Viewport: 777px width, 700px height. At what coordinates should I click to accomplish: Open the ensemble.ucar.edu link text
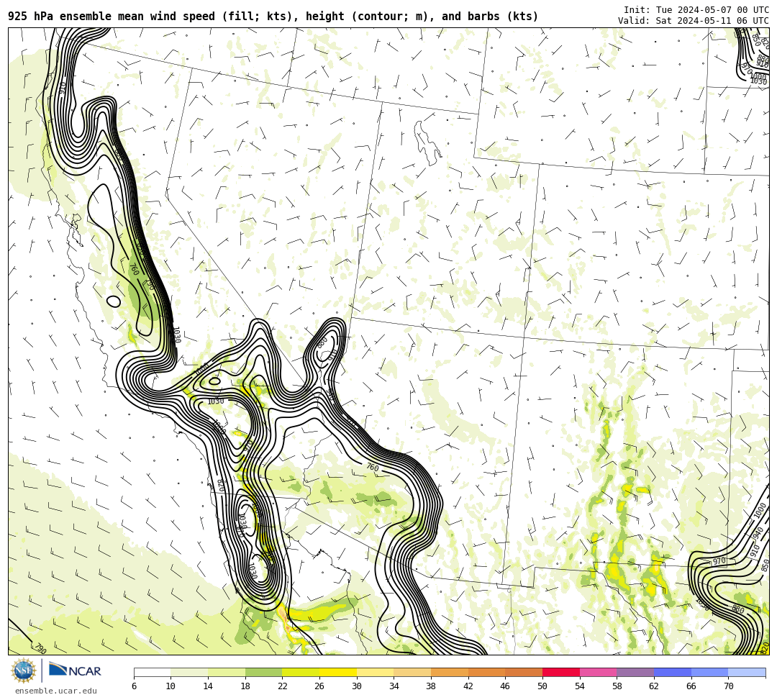pos(56,691)
